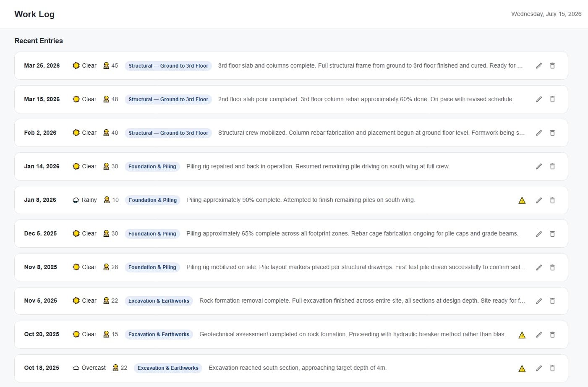Edit the Nov 5, 2025 entry
Image resolution: width=588 pixels, height=387 pixels.
[x=539, y=301]
